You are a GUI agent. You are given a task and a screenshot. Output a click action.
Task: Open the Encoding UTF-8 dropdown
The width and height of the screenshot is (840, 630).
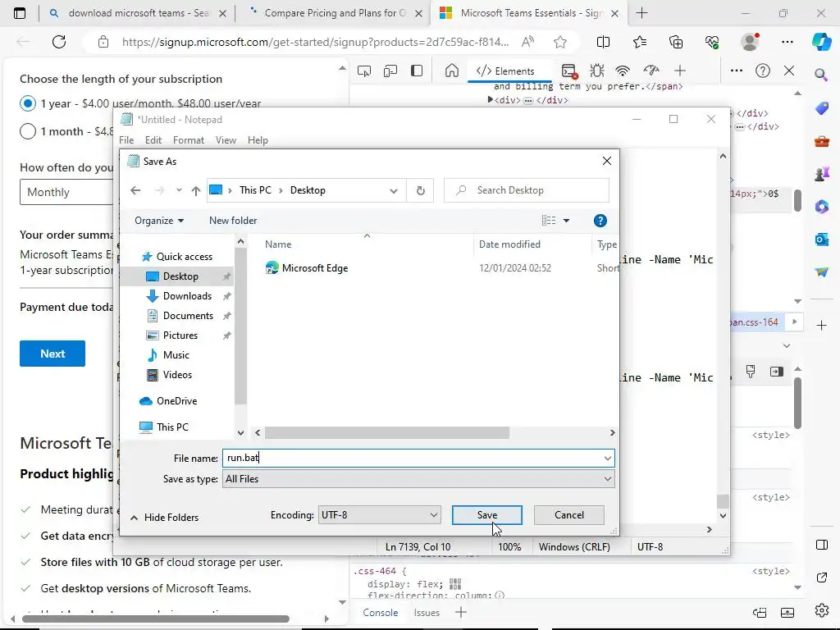pyautogui.click(x=379, y=515)
